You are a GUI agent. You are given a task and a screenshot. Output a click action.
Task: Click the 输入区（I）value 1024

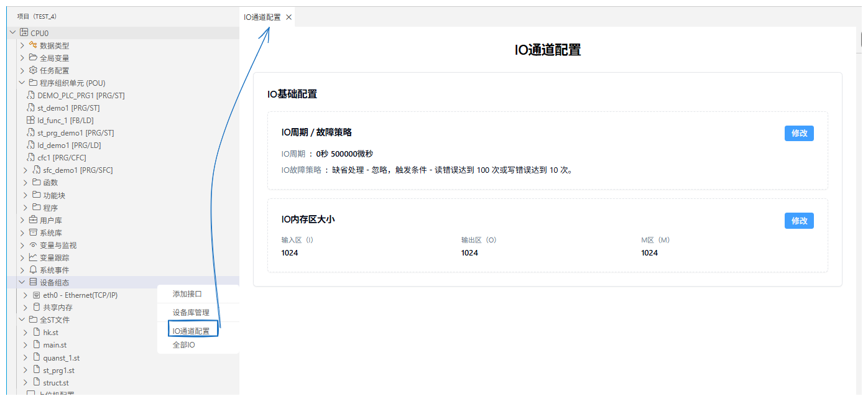(x=290, y=253)
